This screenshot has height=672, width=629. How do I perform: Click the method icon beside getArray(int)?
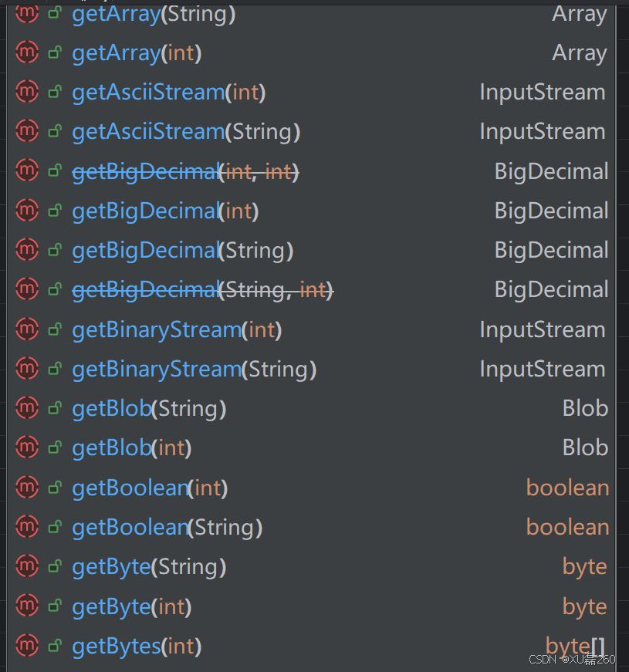26,52
